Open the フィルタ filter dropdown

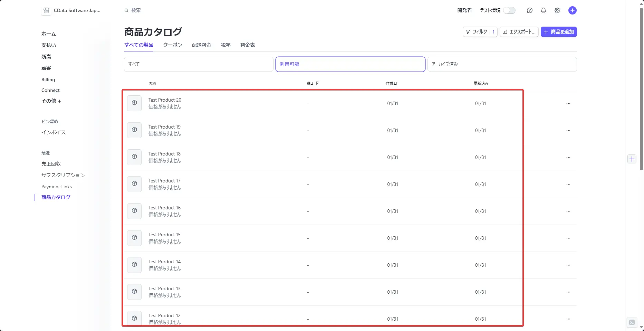pos(480,32)
